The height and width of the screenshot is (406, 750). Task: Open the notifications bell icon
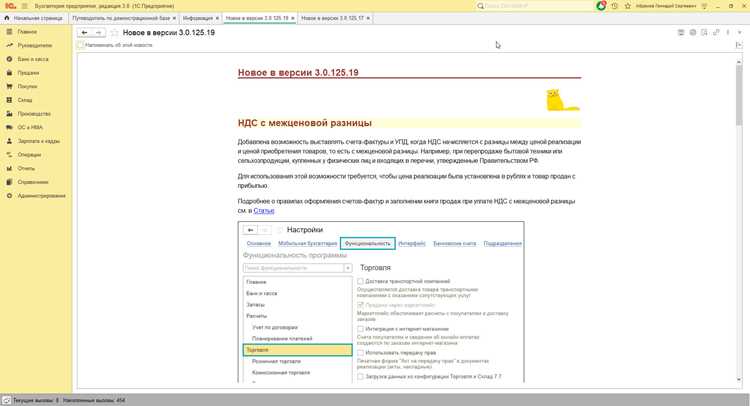pos(601,6)
